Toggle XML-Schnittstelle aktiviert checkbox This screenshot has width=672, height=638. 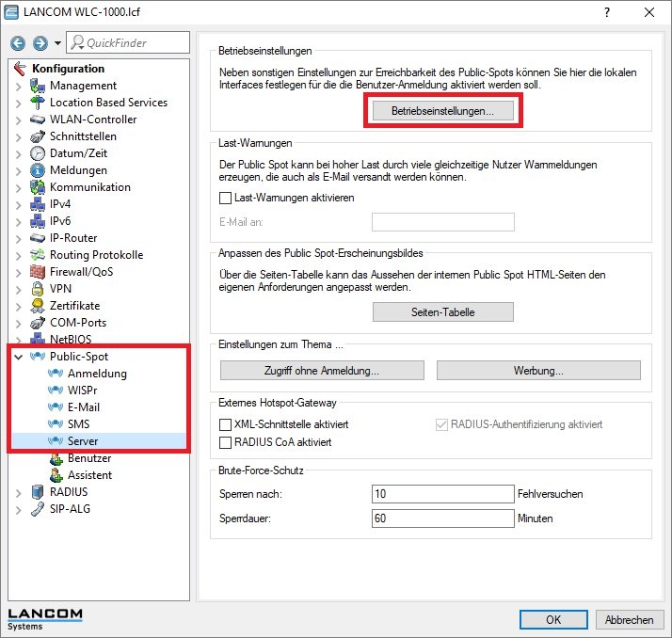point(225,425)
